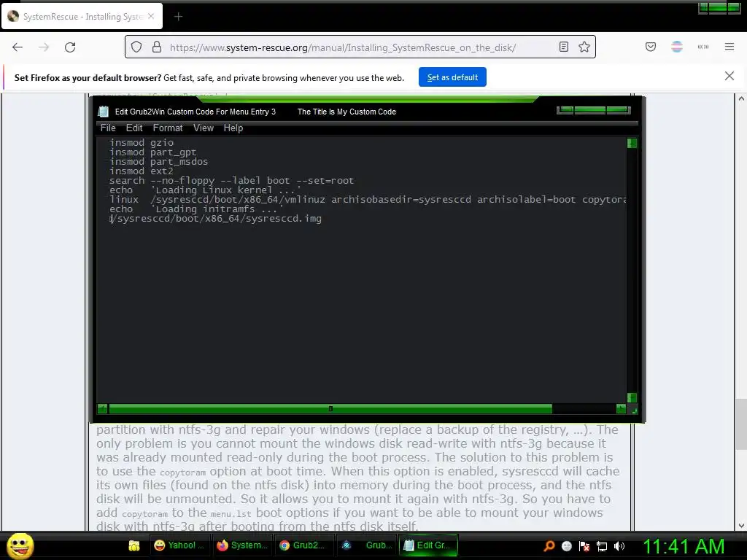
Task: Click the Firefox URL address field
Action: click(x=360, y=47)
